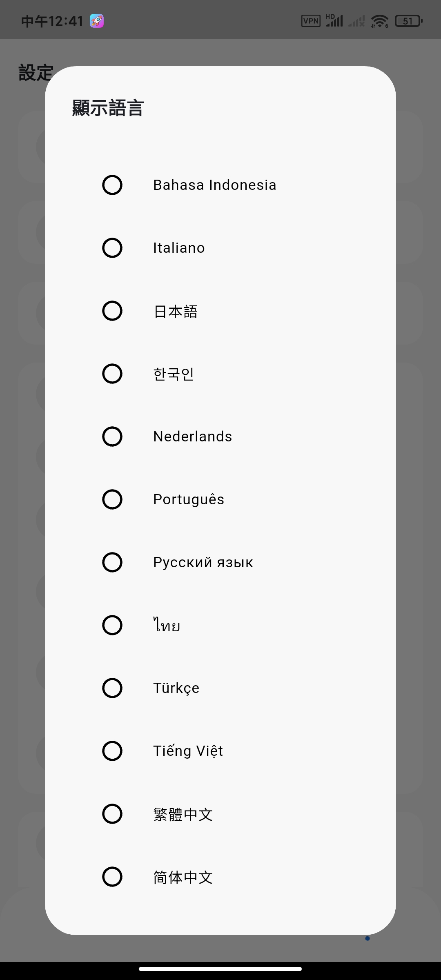This screenshot has width=441, height=980.
Task: Choose the Tiếng Việt radio button
Action: (112, 751)
